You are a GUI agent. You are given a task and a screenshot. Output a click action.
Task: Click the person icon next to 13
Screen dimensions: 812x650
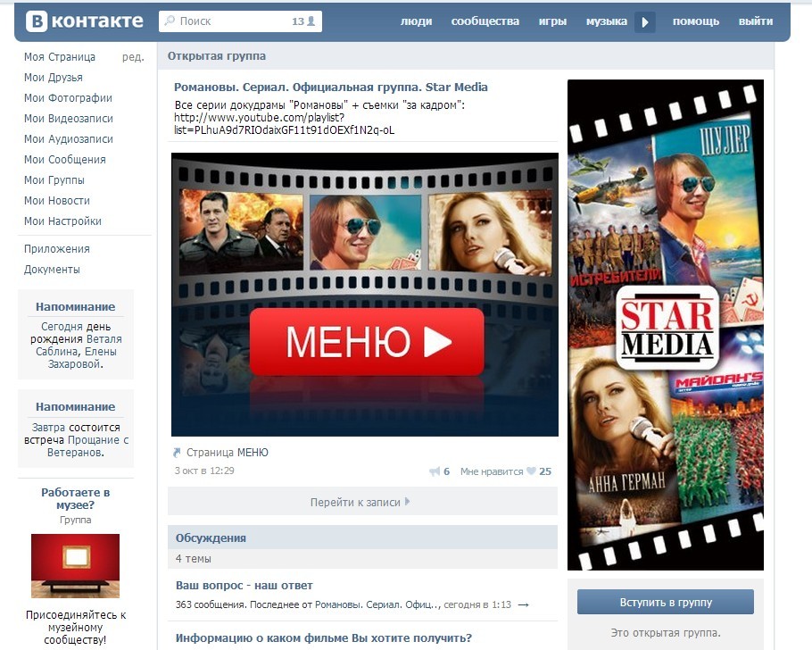[x=311, y=21]
